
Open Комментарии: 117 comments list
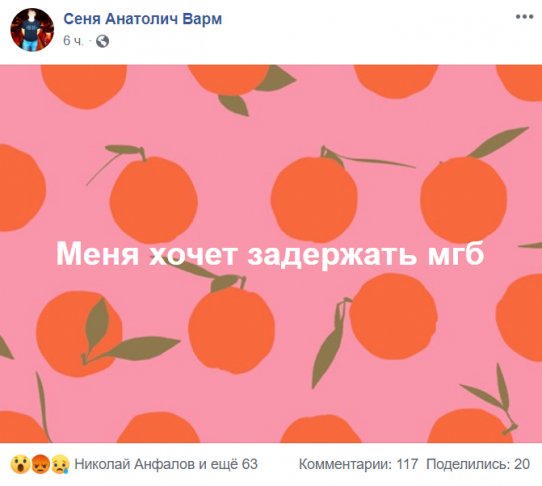[x=358, y=464]
